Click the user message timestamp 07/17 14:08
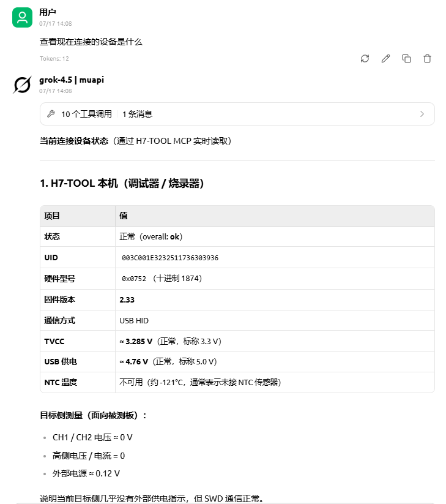The width and height of the screenshot is (446, 504). coord(56,23)
